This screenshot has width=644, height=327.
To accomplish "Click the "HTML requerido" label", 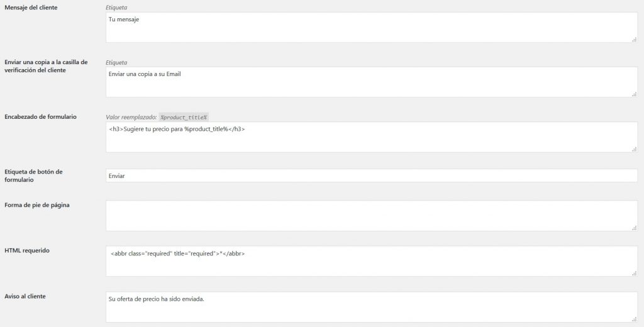I will tap(27, 250).
